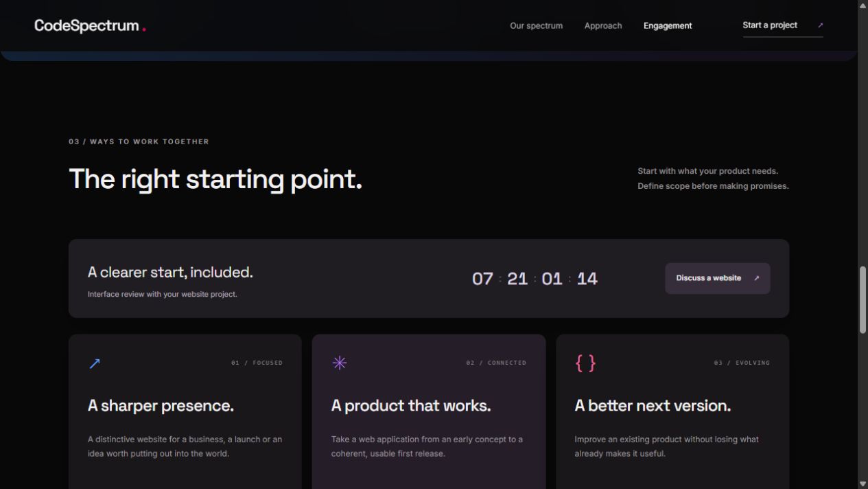Click the Start a project link
The width and height of the screenshot is (868, 489).
pyautogui.click(x=783, y=25)
